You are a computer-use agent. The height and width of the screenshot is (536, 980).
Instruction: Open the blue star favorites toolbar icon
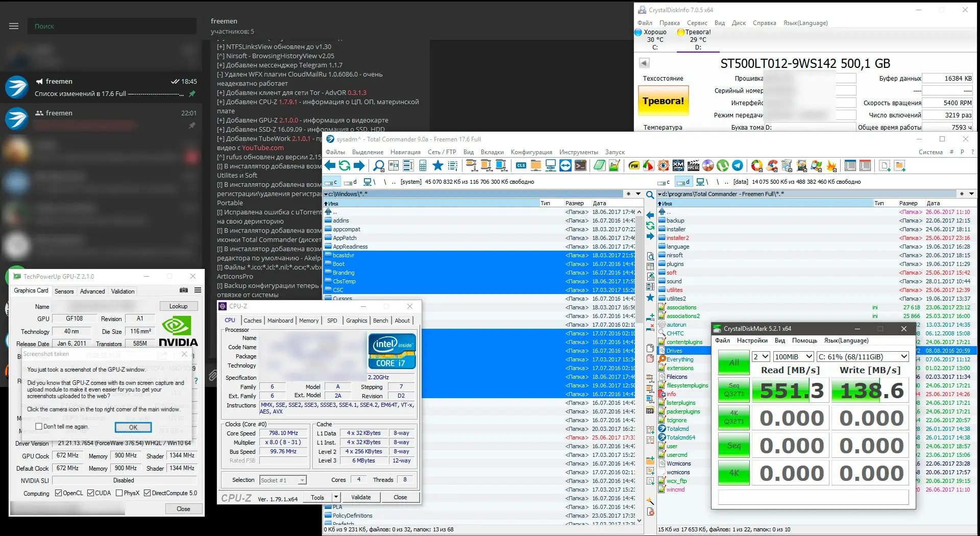[437, 165]
